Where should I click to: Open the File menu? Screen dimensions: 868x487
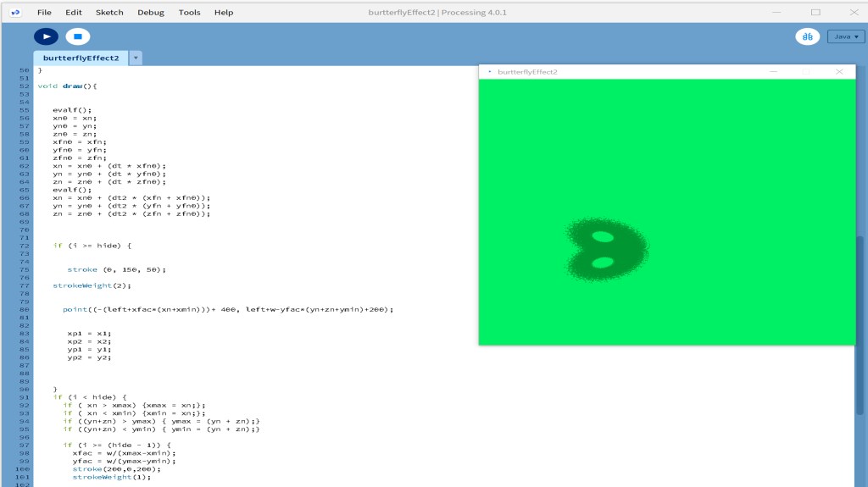pos(44,13)
